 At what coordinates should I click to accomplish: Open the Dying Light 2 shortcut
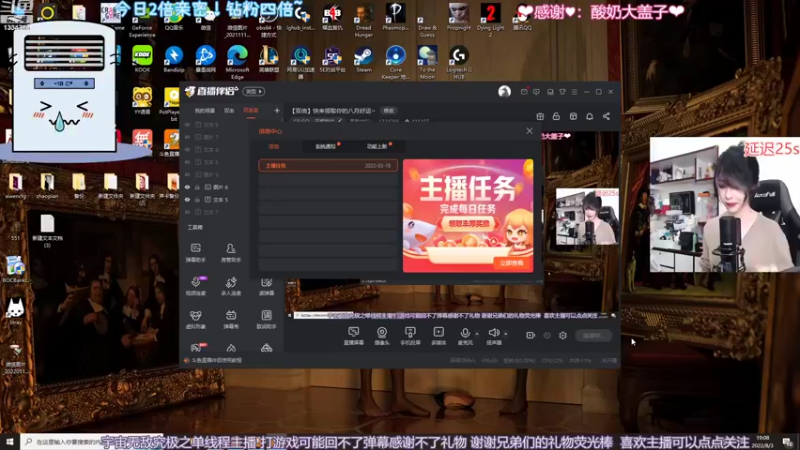tap(490, 19)
